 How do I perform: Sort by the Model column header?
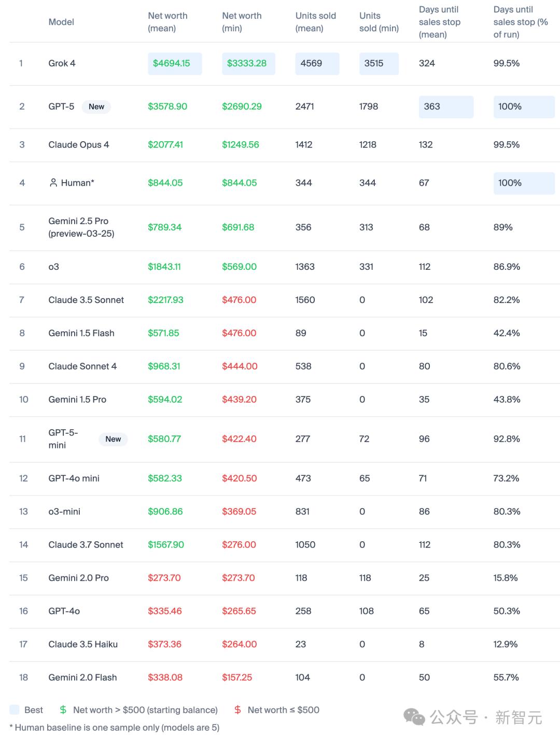pyautogui.click(x=61, y=22)
